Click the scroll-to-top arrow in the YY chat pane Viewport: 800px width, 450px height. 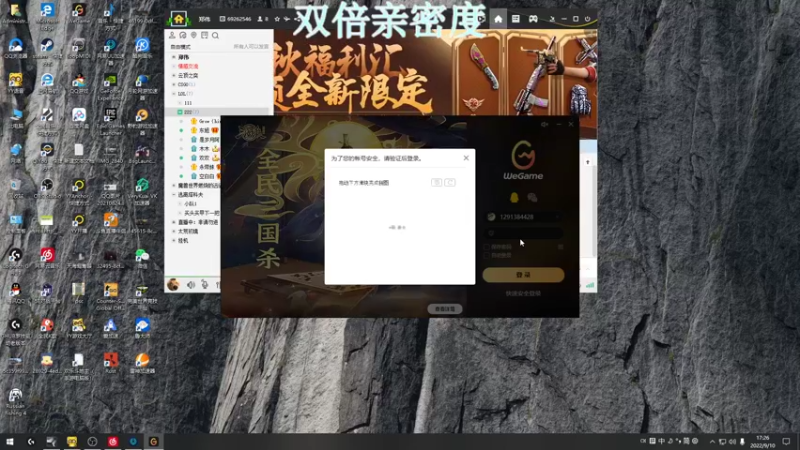pos(588,162)
